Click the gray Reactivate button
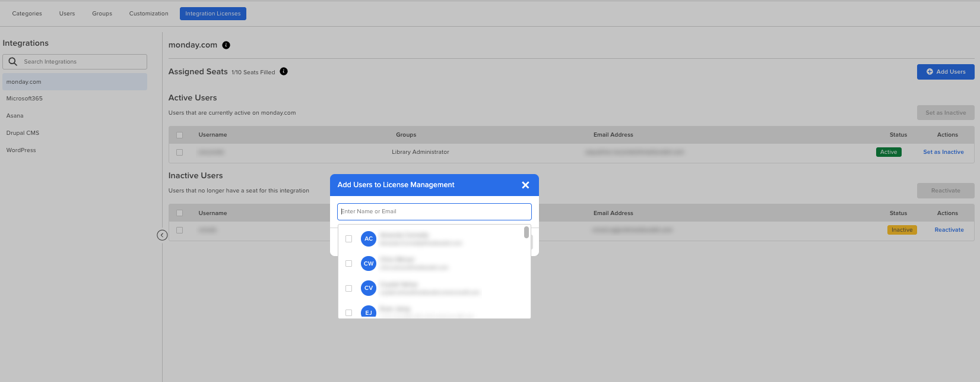Viewport: 980px width, 382px height. [946, 191]
